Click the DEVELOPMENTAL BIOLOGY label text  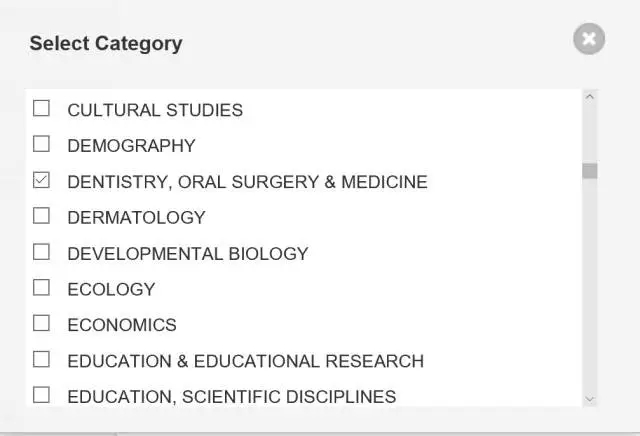click(188, 254)
